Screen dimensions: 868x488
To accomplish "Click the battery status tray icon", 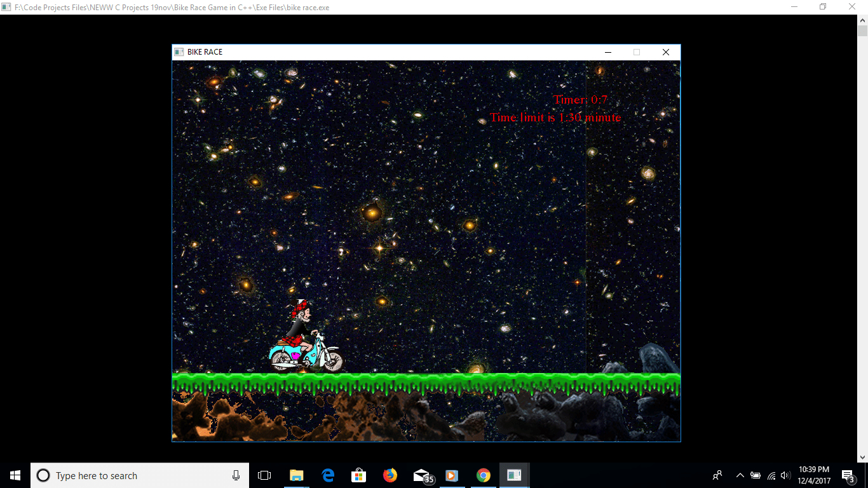I will point(756,475).
